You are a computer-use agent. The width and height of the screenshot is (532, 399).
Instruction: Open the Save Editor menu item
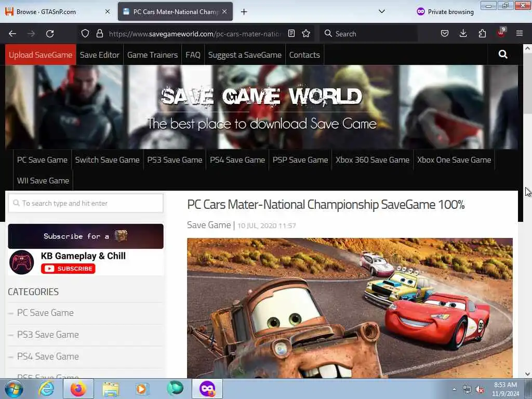pos(100,55)
